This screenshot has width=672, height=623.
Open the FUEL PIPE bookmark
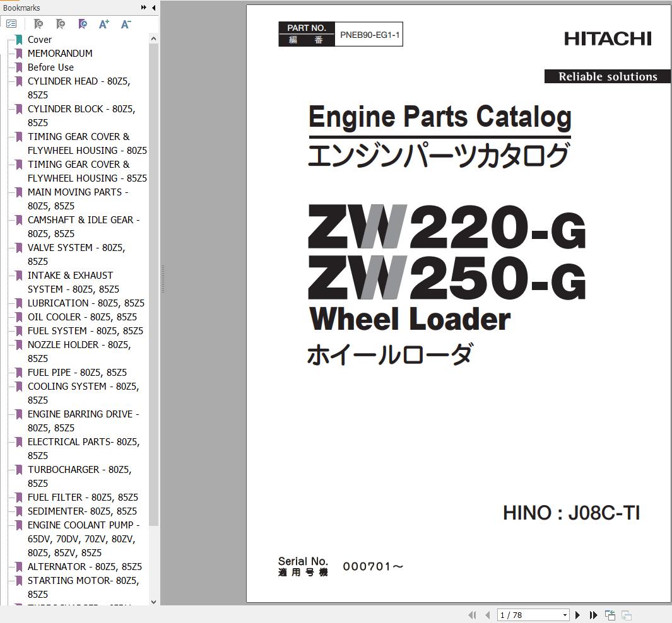[x=77, y=373]
